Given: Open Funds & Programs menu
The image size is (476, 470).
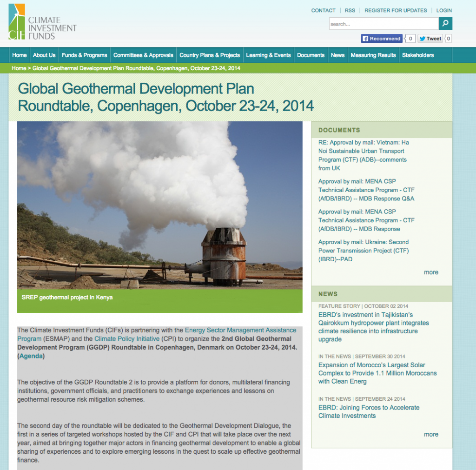Looking at the screenshot, I should coord(85,55).
